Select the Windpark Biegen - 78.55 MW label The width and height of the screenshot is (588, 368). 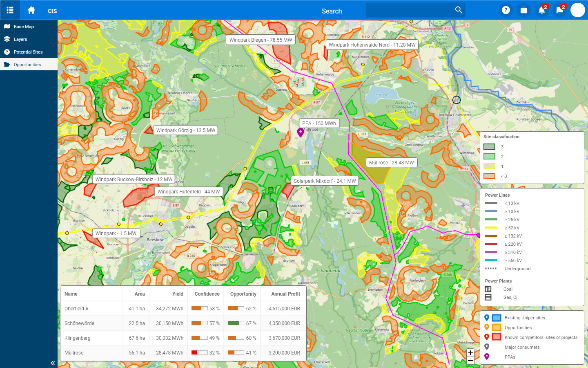click(x=260, y=40)
